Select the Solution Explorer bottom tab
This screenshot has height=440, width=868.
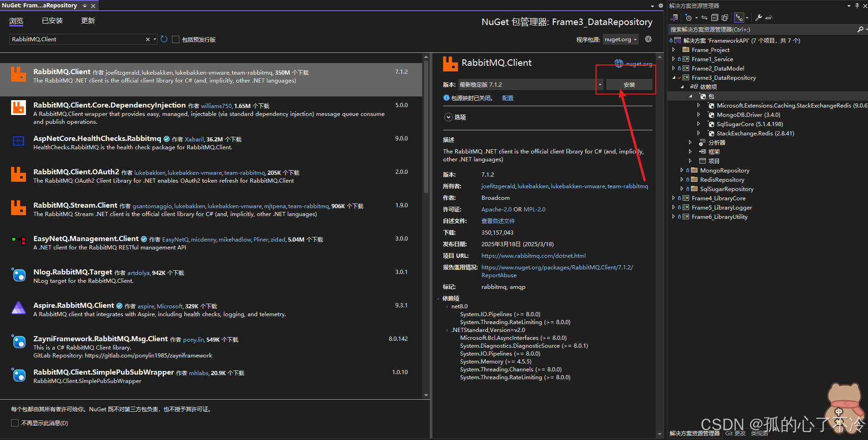pos(695,433)
